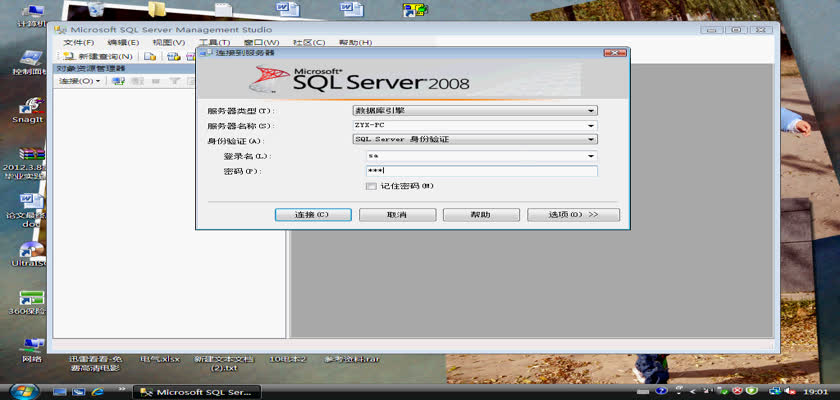
Task: Select the 360 desktop shortcut icon
Action: pos(29,303)
